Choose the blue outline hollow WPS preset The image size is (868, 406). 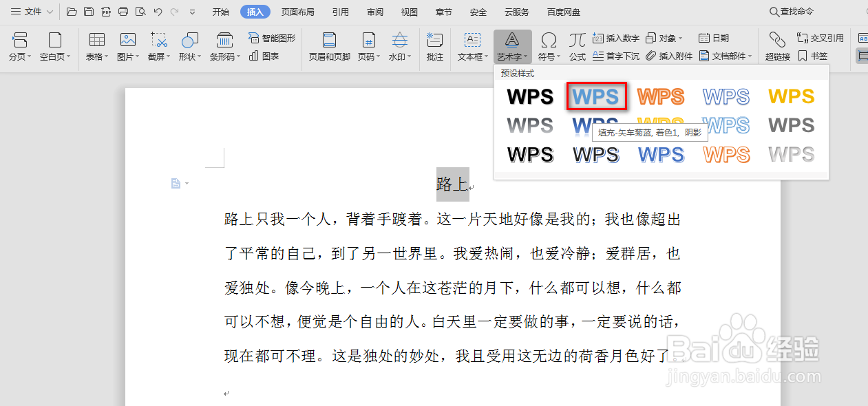coord(726,97)
